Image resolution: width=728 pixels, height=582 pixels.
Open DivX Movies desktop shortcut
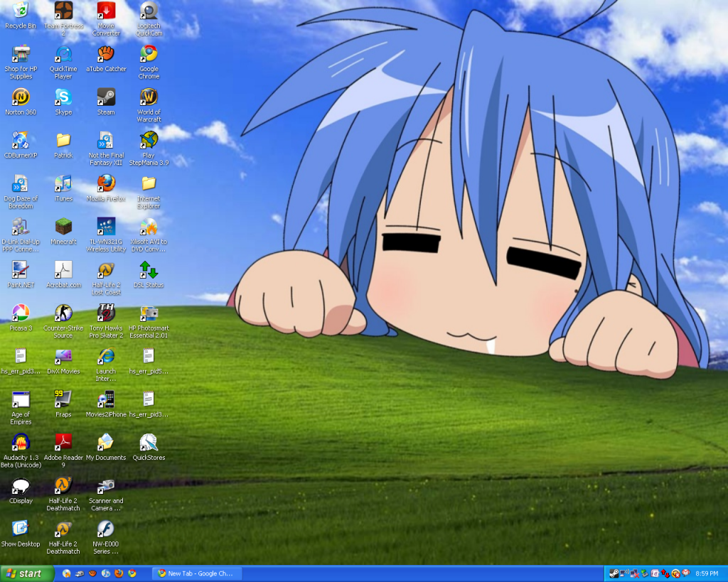coord(63,361)
